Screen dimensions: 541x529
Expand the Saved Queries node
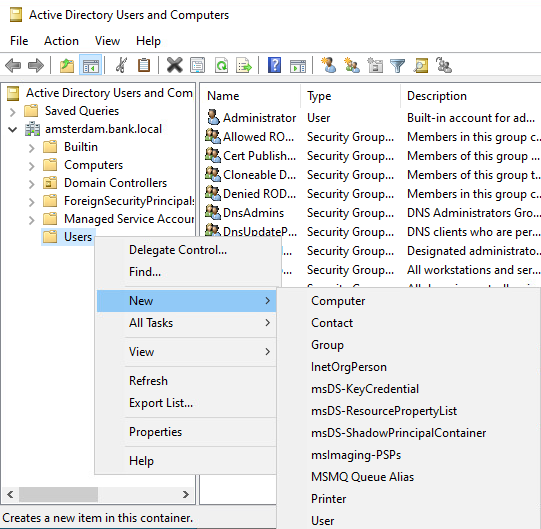(x=12, y=112)
